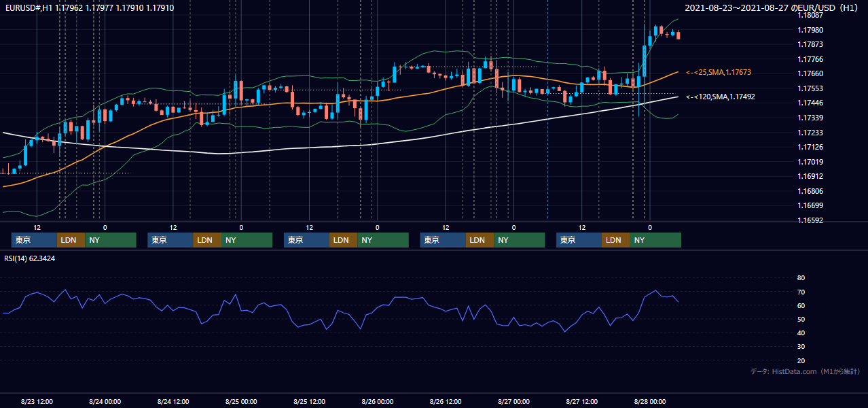Click price axis value 1.17339

[811, 118]
